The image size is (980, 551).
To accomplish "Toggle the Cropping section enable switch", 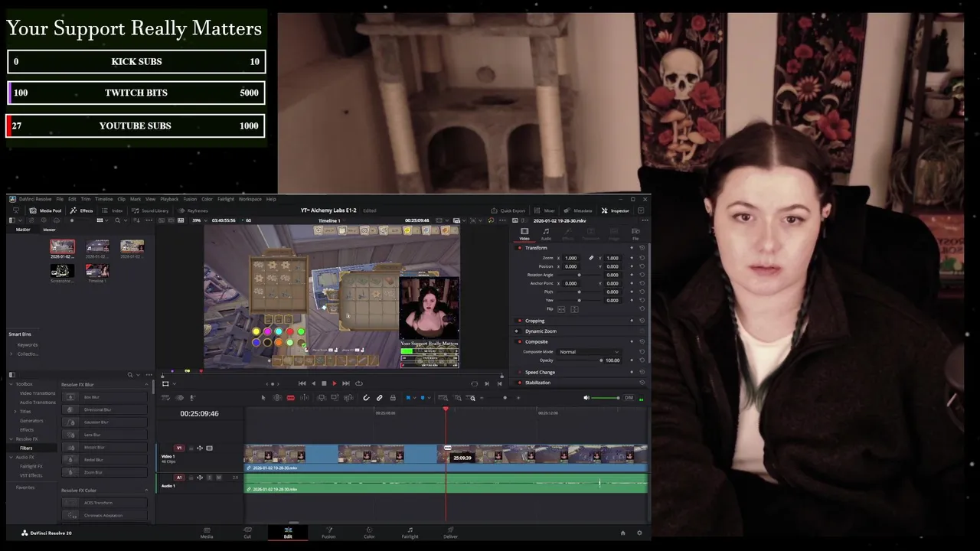I will [520, 321].
